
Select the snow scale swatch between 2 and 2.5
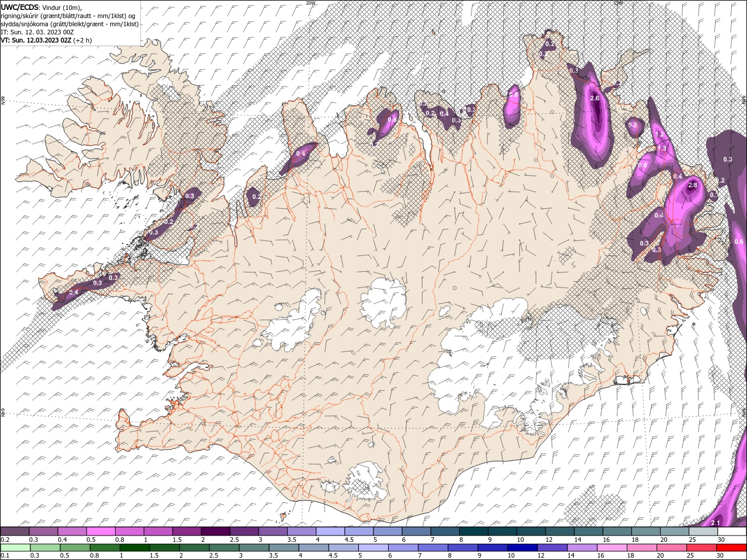(215, 531)
